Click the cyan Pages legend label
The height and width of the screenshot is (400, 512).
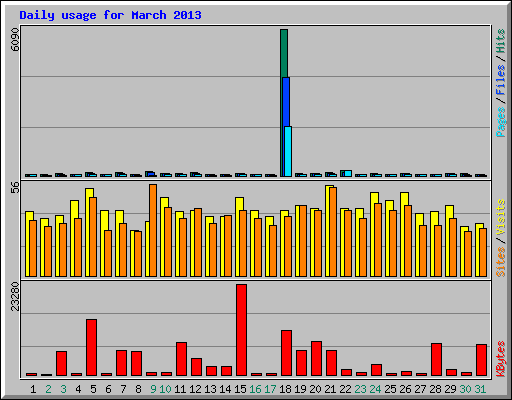[x=500, y=122]
